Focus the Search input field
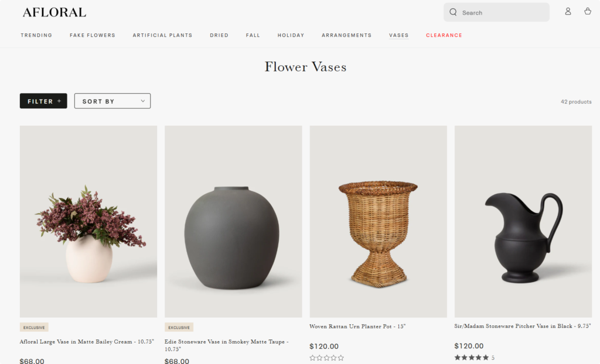The width and height of the screenshot is (600, 364). [x=496, y=12]
